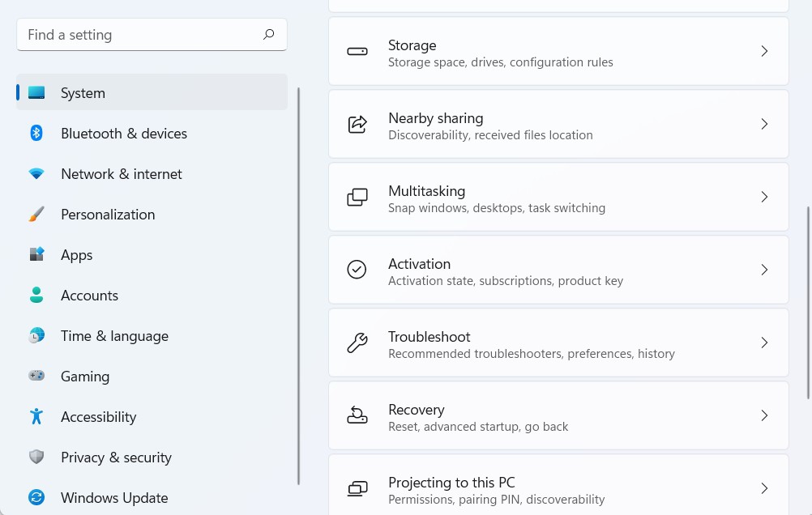This screenshot has width=812, height=515.
Task: Click the Personalization paintbrush icon
Action: [x=36, y=214]
